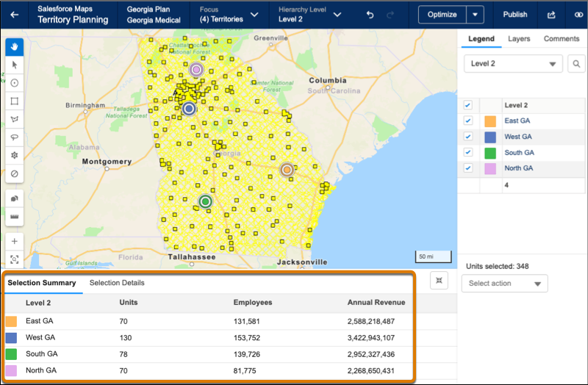The width and height of the screenshot is (588, 385).
Task: Open the Level 2 legend dropdown
Action: (x=513, y=64)
